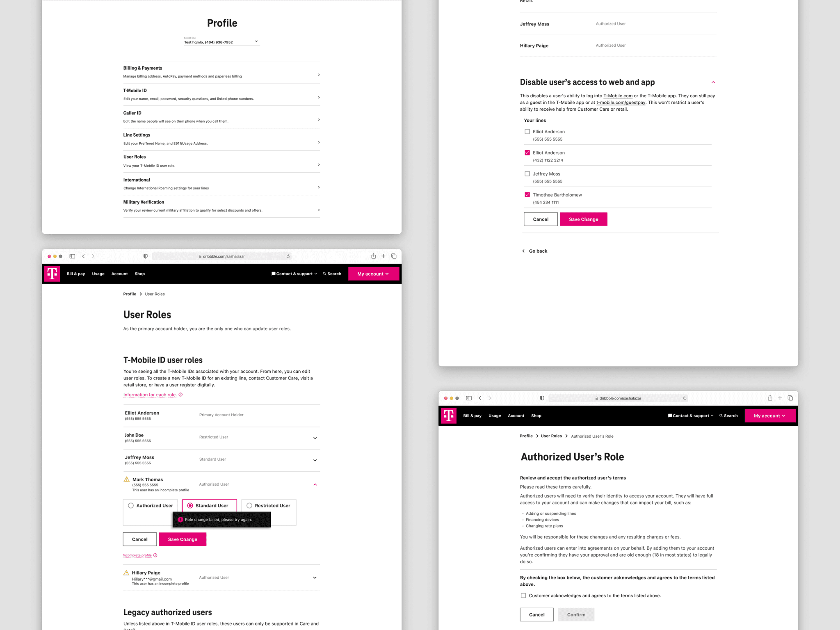This screenshot has width=840, height=630.
Task: Click Save Change button for Mark Thomas
Action: (x=183, y=538)
